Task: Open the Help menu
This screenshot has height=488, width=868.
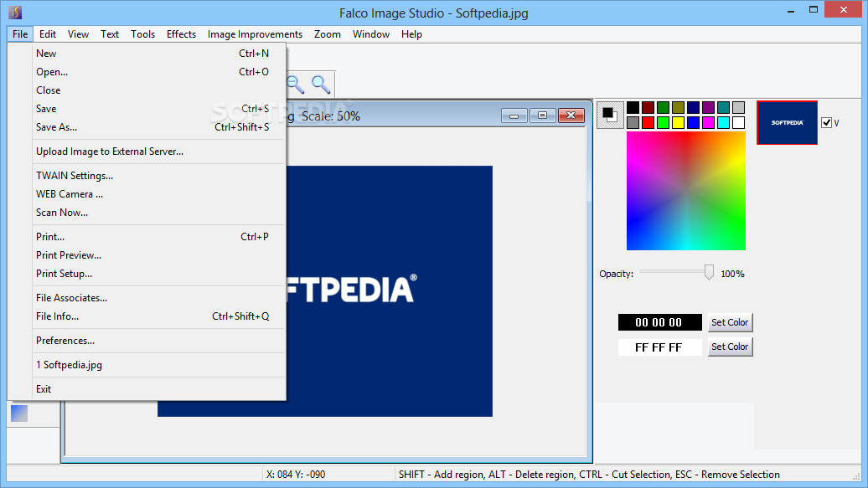Action: (x=411, y=34)
